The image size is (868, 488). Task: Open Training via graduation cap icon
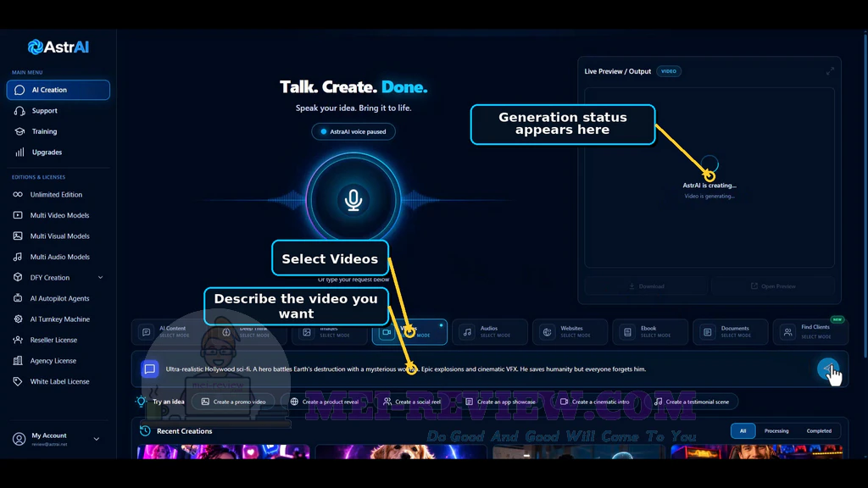(19, 131)
